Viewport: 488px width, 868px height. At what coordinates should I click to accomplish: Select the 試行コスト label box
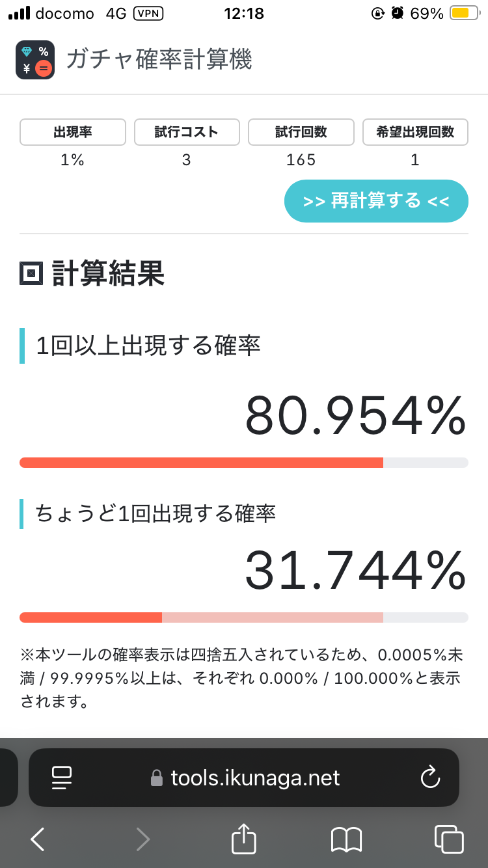point(187,132)
